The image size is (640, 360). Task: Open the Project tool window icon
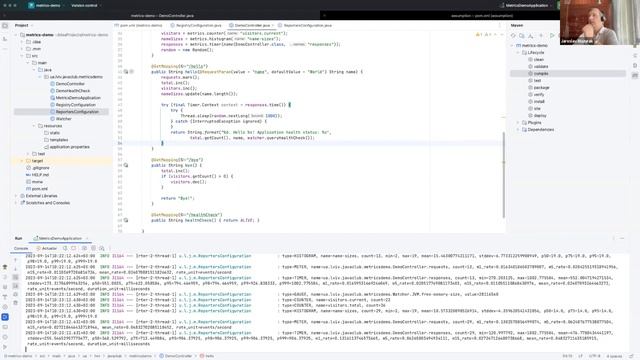point(5,25)
